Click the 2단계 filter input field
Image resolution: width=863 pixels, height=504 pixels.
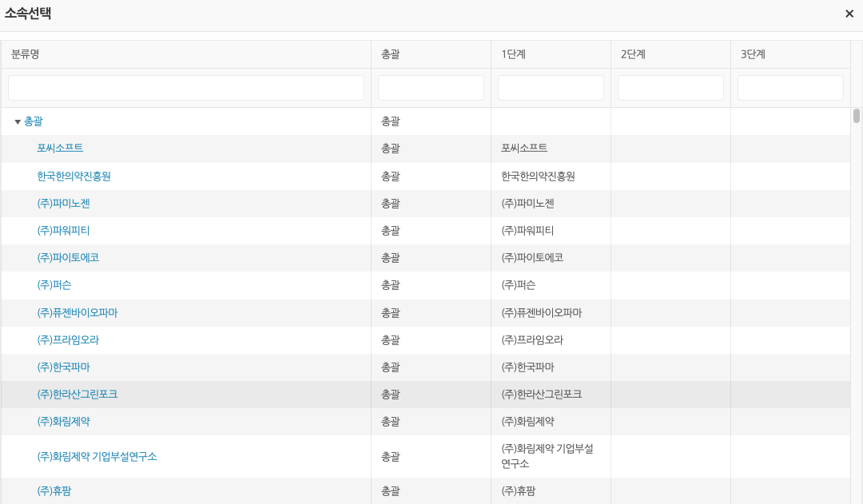670,88
